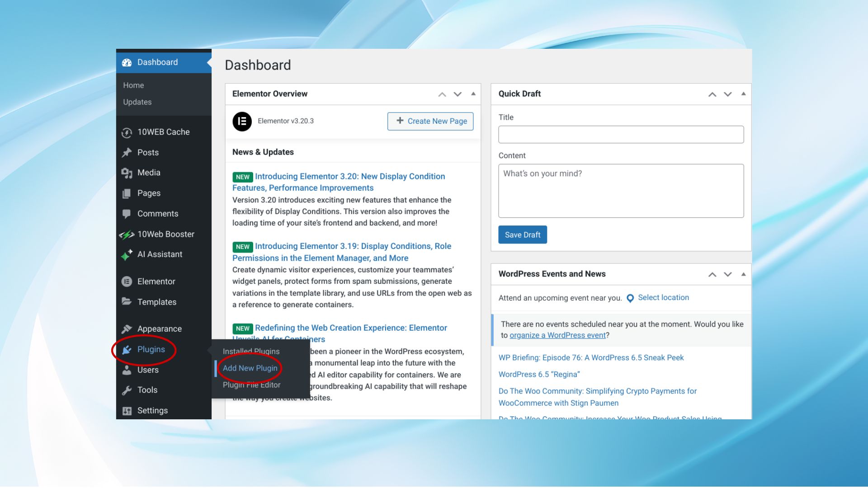This screenshot has width=868, height=488.
Task: Click the Posts pushpin icon
Action: tap(127, 153)
